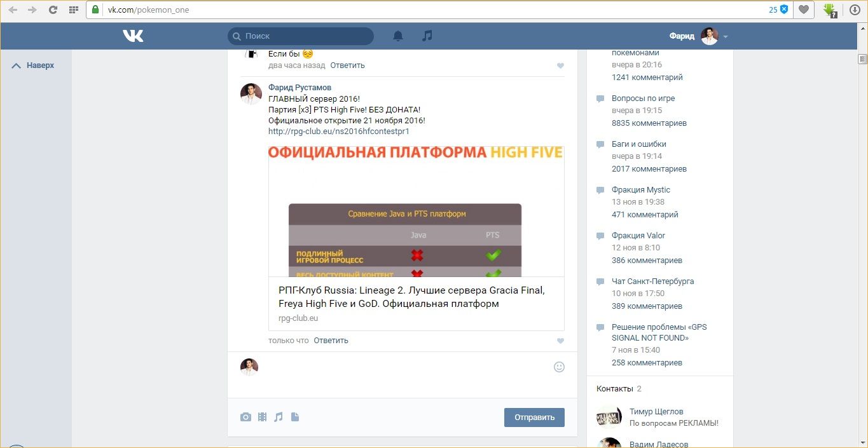View the 471 комментарий link
Image resolution: width=868 pixels, height=448 pixels.
click(x=645, y=215)
